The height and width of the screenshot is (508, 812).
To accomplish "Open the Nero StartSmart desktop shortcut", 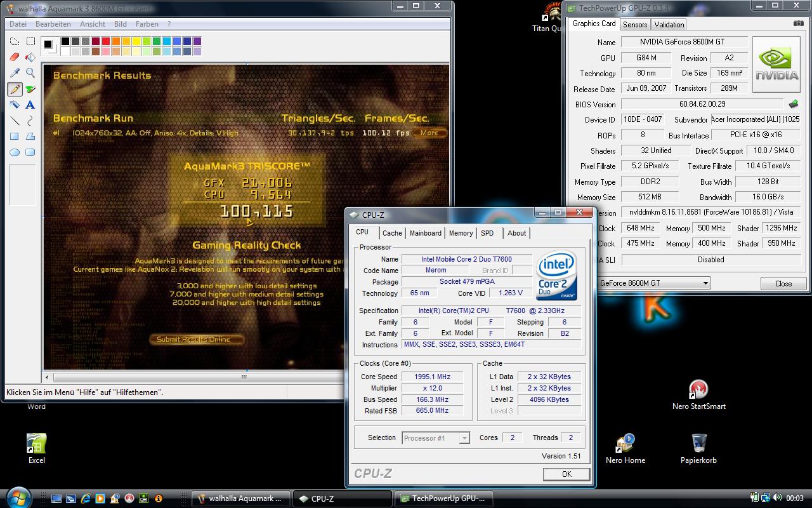I will (698, 395).
